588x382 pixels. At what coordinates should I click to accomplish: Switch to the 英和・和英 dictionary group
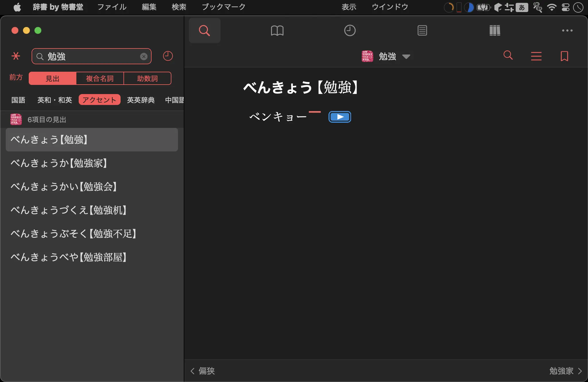tap(55, 100)
